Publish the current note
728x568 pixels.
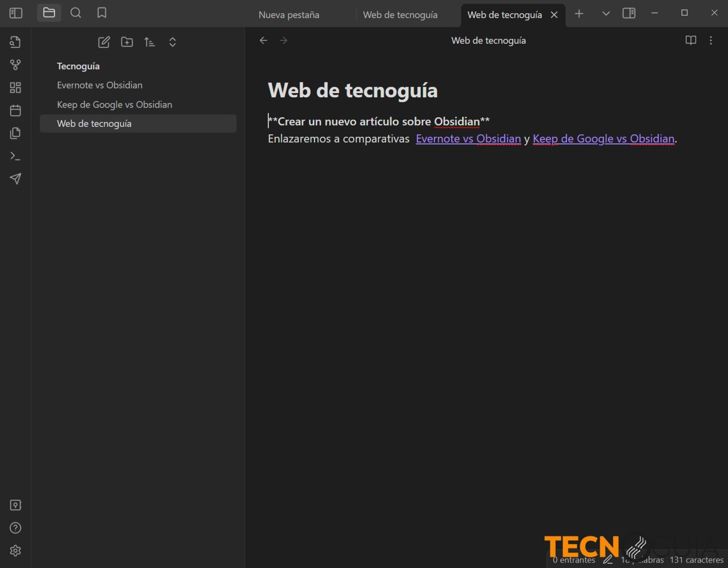(x=15, y=179)
